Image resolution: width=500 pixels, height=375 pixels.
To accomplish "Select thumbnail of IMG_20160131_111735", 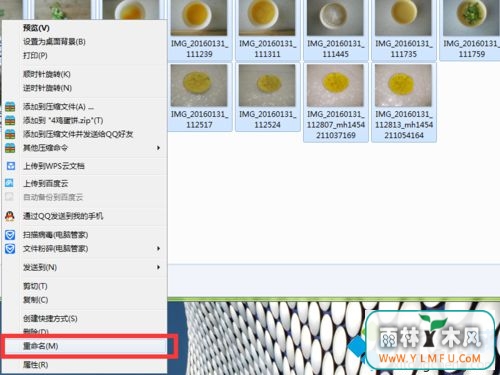I will (x=403, y=18).
